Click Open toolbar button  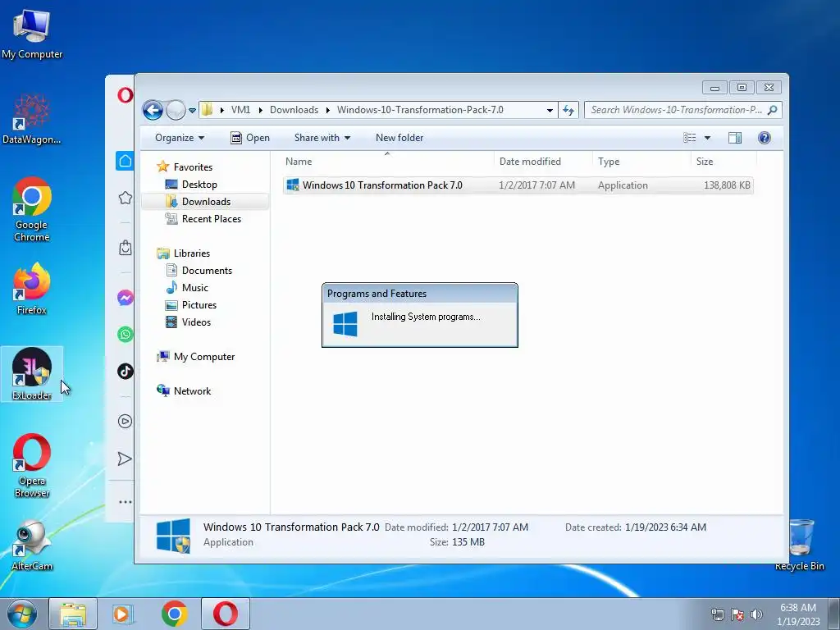250,138
